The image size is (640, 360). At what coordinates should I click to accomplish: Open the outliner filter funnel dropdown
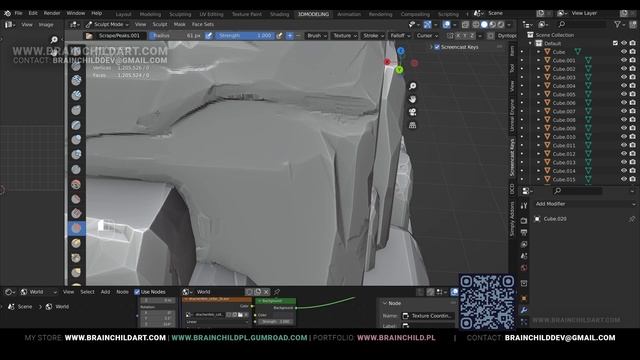[x=620, y=25]
